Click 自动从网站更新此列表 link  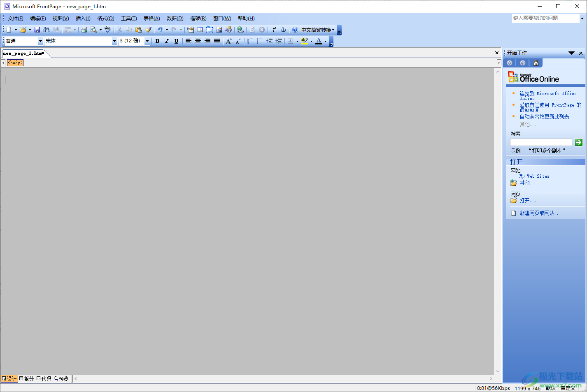544,117
